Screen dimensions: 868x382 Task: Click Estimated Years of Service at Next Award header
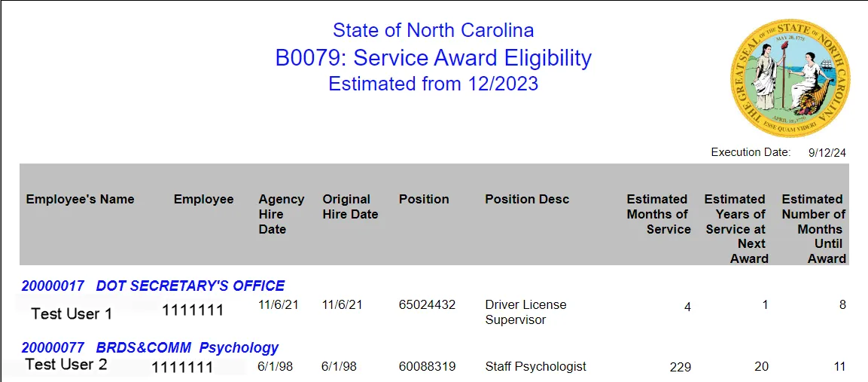[x=735, y=228]
